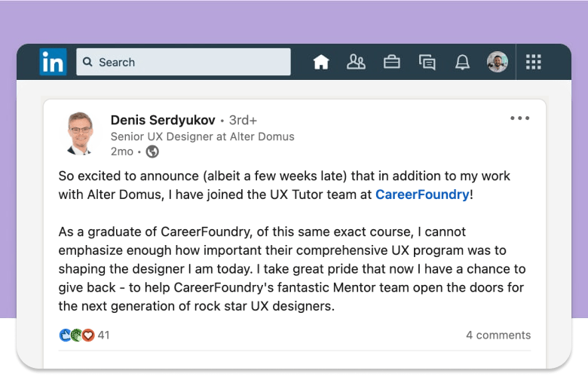Open Denis Serdyukov's profile photo
This screenshot has width=588, height=389.
79,134
